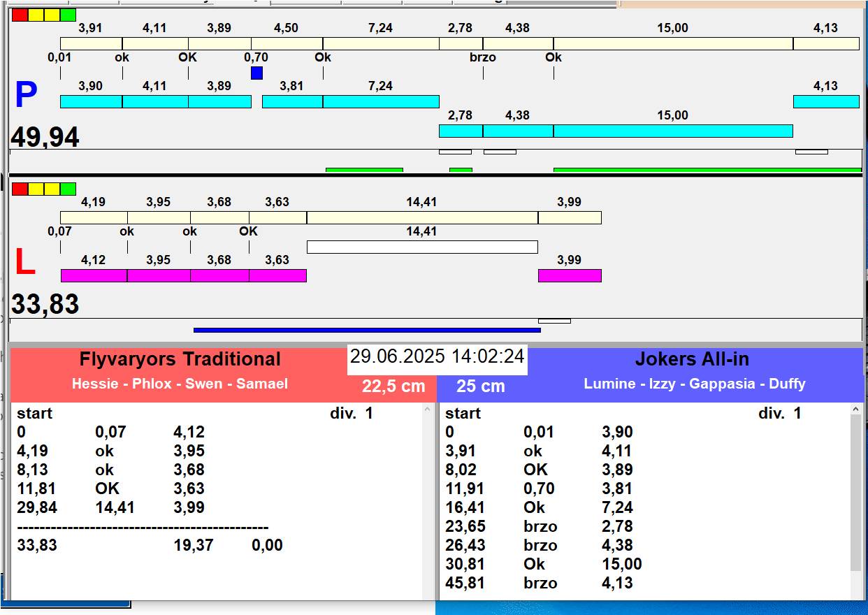Click the green start light in lane L
The height and width of the screenshot is (615, 868).
pos(68,189)
